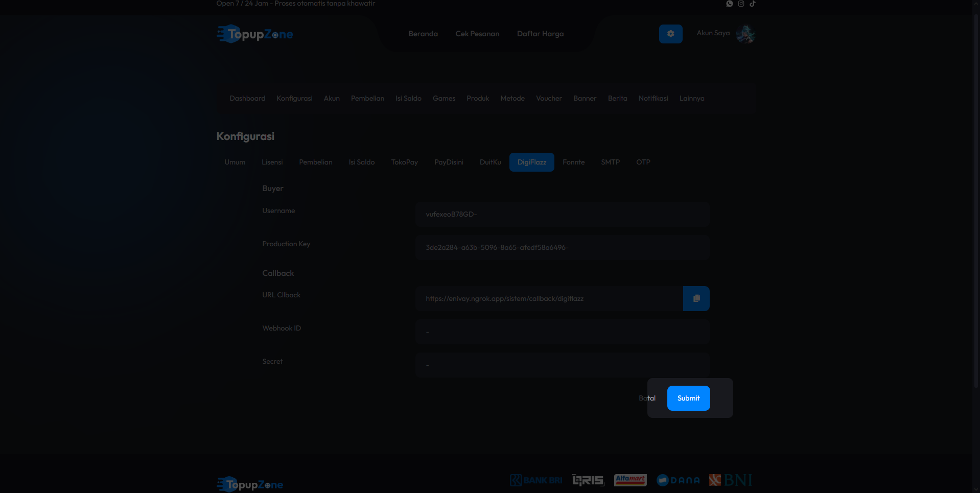The height and width of the screenshot is (493, 980).
Task: Click the TopupZone logo in header
Action: pos(255,34)
